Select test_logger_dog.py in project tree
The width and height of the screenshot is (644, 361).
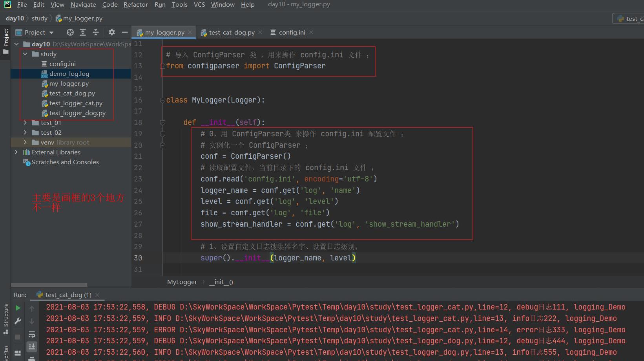73,113
